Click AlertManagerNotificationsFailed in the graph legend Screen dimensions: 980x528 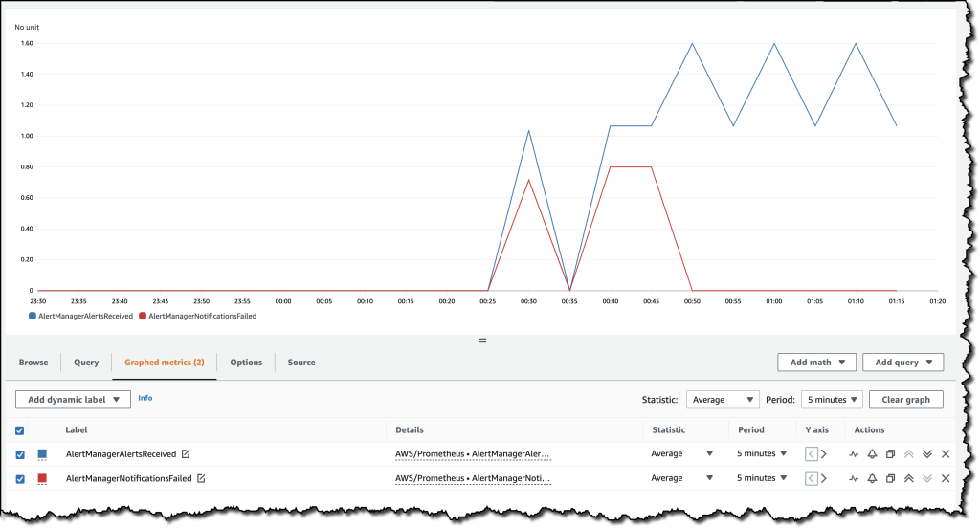pyautogui.click(x=198, y=317)
